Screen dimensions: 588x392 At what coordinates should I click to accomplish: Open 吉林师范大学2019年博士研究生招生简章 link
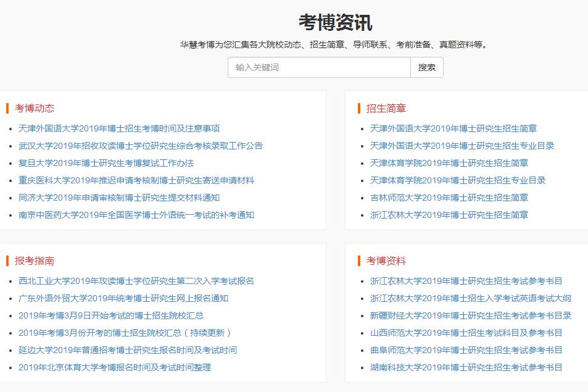(x=449, y=198)
